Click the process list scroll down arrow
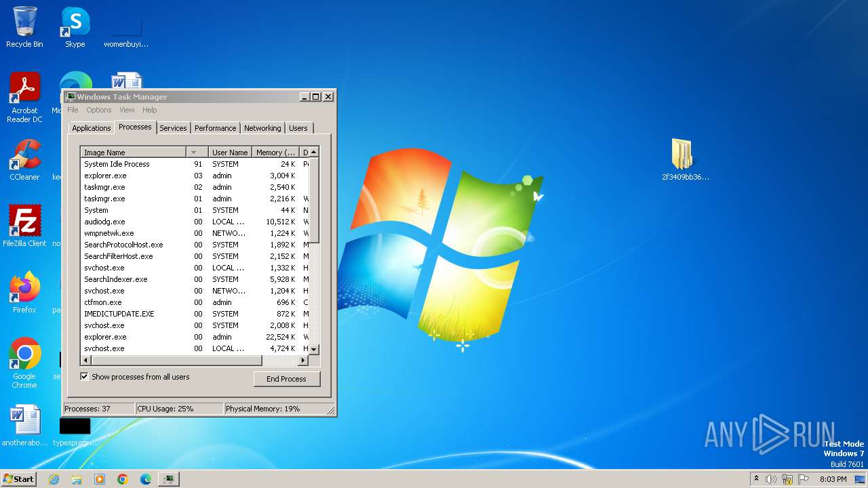Image resolution: width=868 pixels, height=488 pixels. point(314,348)
